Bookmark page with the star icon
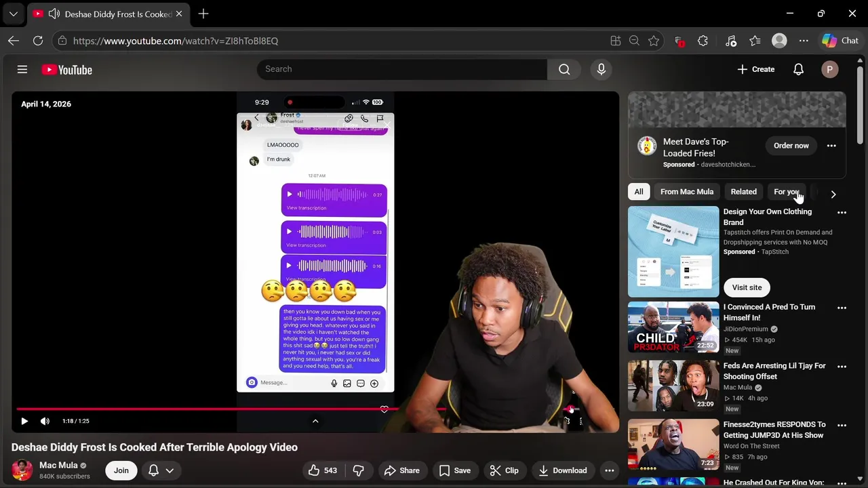This screenshot has width=868, height=488. 654,41
